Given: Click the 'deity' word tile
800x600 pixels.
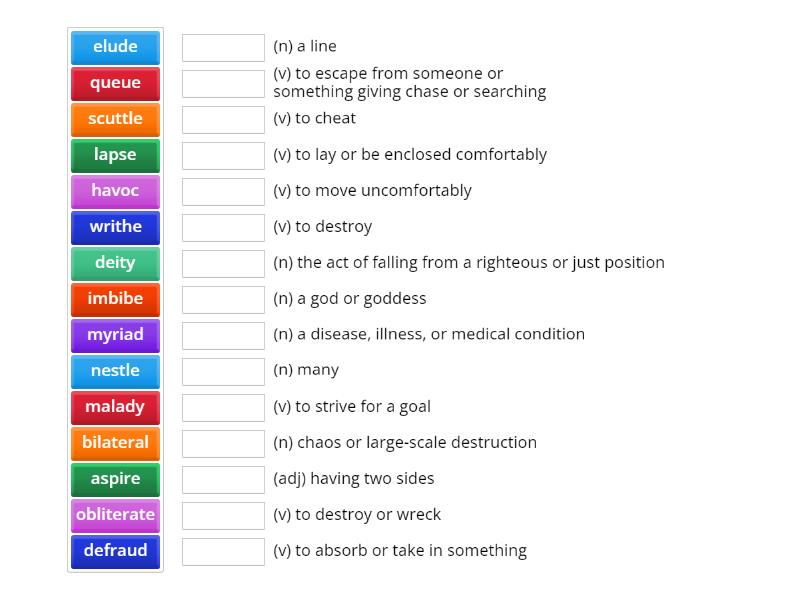Looking at the screenshot, I should [x=115, y=263].
